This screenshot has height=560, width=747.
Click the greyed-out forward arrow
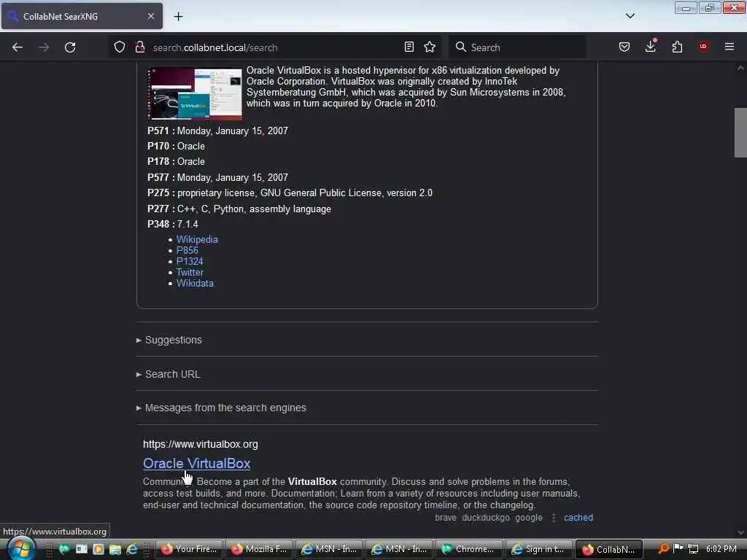click(44, 47)
